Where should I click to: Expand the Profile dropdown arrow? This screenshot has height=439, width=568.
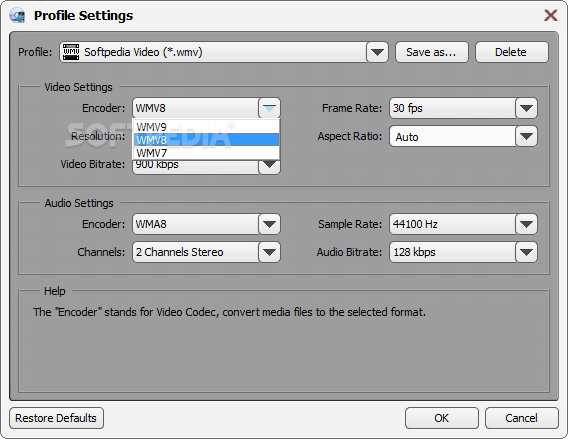(x=377, y=52)
